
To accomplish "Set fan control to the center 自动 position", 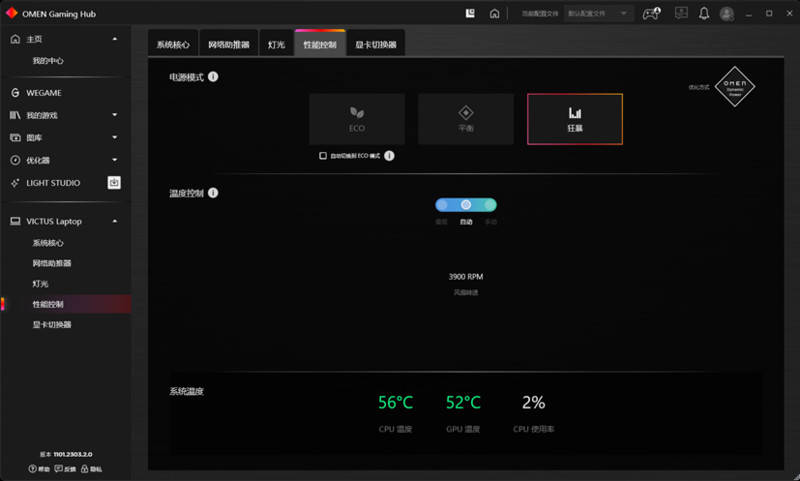I will pyautogui.click(x=466, y=205).
